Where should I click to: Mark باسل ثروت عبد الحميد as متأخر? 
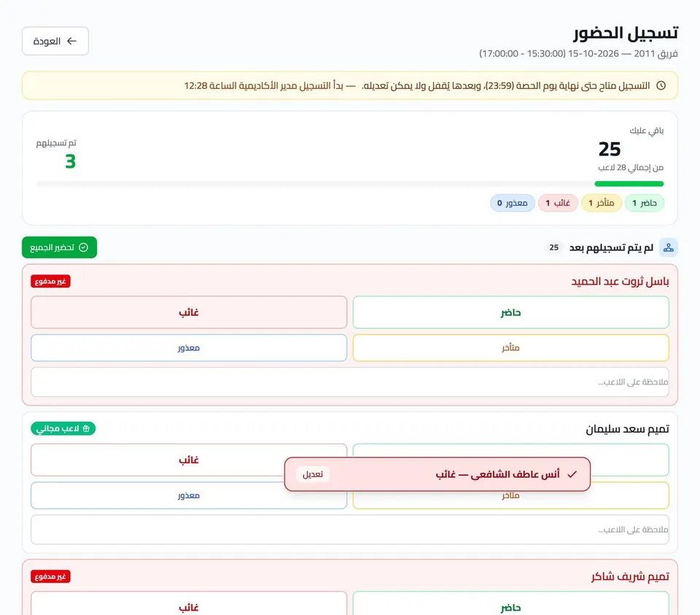pyautogui.click(x=510, y=348)
